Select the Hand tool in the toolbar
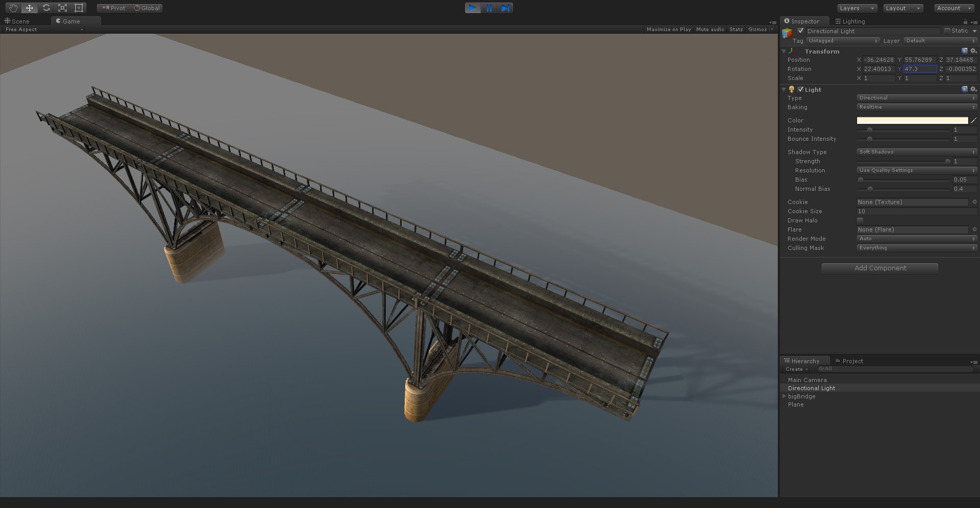The height and width of the screenshot is (508, 980). [13, 8]
